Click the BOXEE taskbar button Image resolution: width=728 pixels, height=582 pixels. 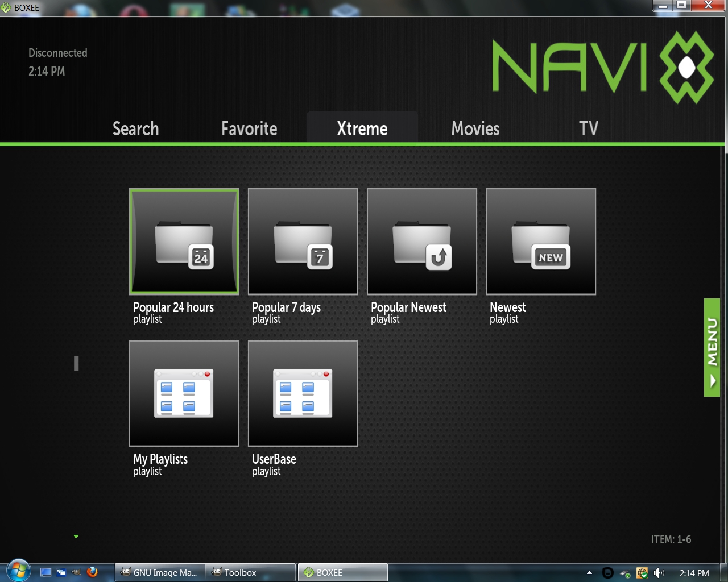343,572
